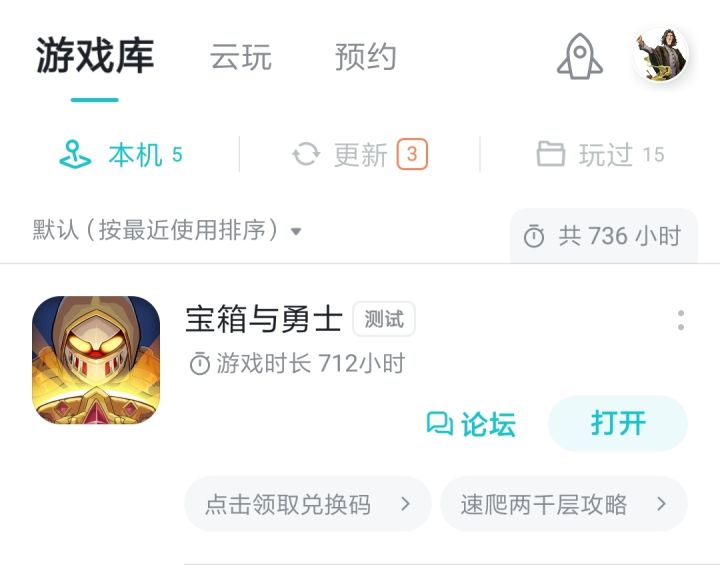This screenshot has width=720, height=587.
Task: Tap the 玩过 folder icon
Action: coord(551,154)
